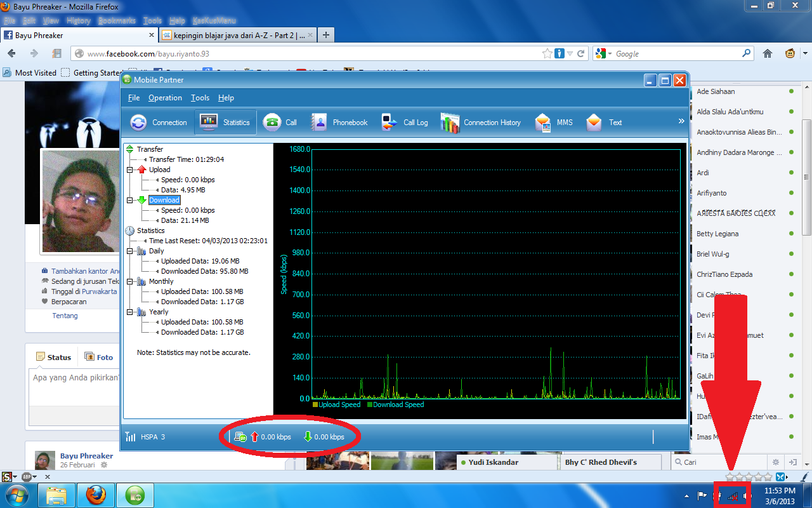Screen dimensions: 812x508
Task: Go to Firefox Home page icon
Action: point(768,54)
